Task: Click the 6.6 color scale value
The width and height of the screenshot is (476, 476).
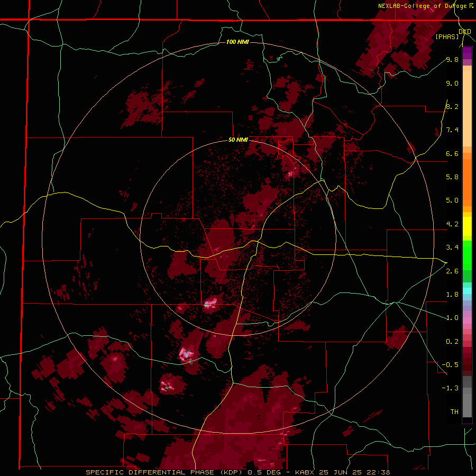Action: pyautogui.click(x=452, y=153)
